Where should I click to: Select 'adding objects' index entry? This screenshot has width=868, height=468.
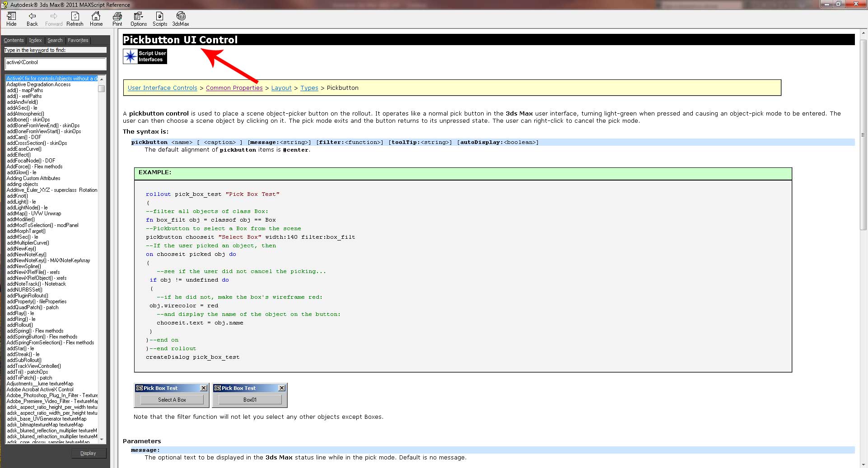click(x=23, y=184)
